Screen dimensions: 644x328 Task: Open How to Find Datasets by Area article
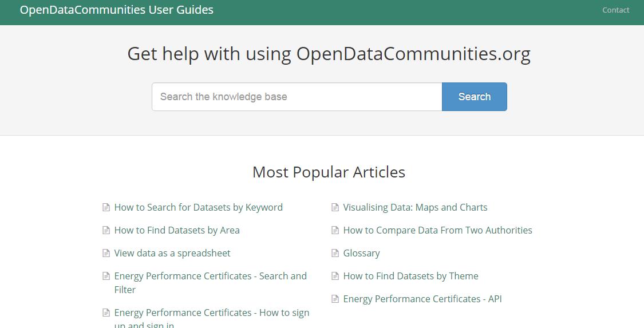177,230
